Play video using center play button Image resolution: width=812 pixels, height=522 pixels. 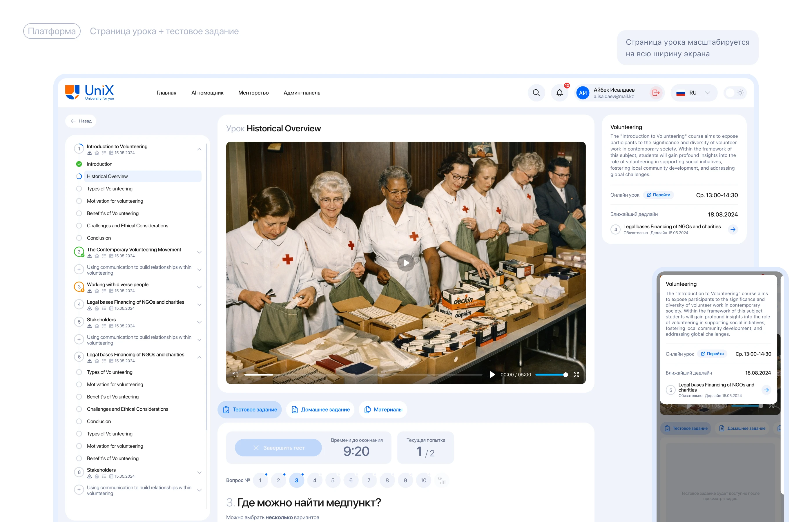pos(406,263)
